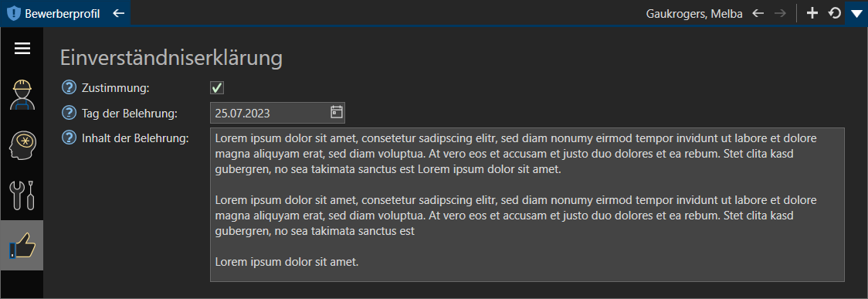Click the refresh/reload icon in top bar
The width and height of the screenshot is (868, 299).
(835, 13)
